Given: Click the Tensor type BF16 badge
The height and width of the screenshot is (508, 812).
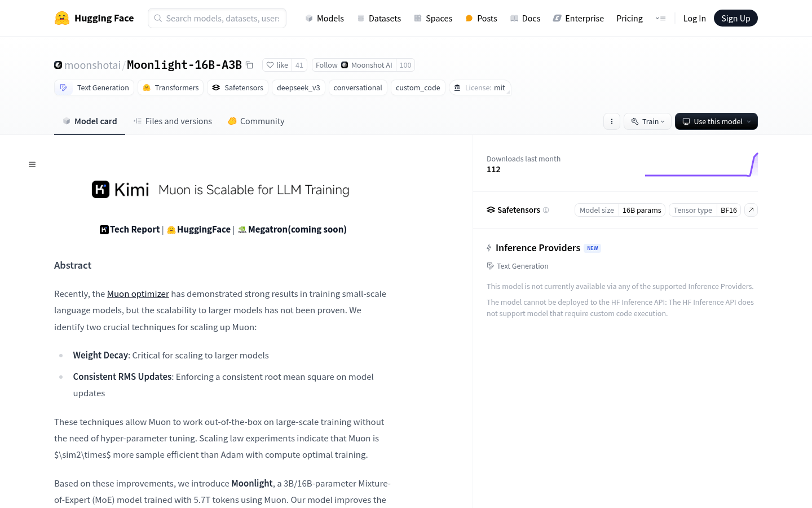Looking at the screenshot, I should tap(705, 210).
